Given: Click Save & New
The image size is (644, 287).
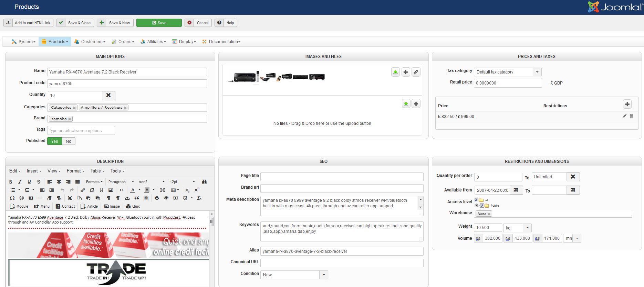Looking at the screenshot, I should pyautogui.click(x=115, y=23).
